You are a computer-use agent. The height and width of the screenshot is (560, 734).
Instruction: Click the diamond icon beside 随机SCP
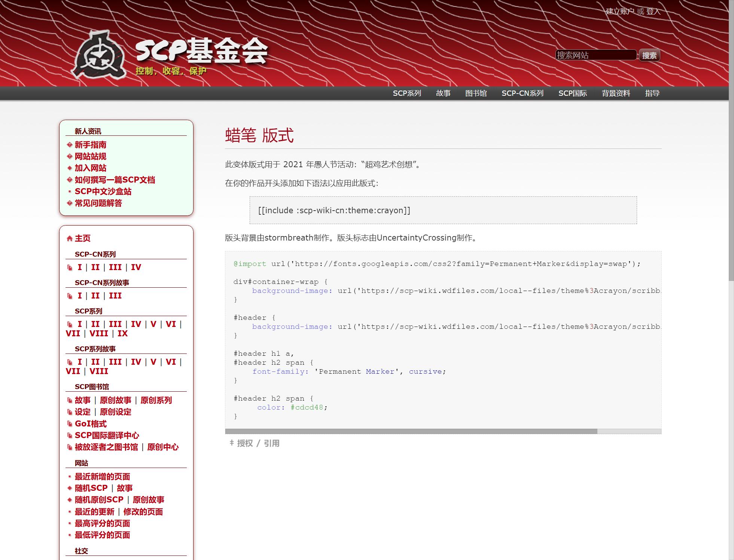(x=69, y=488)
